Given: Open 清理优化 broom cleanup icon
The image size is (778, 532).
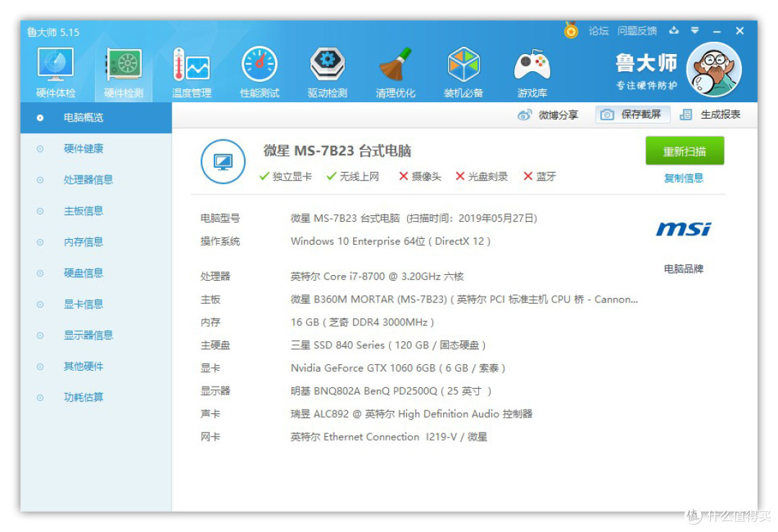Looking at the screenshot, I should pyautogui.click(x=395, y=72).
